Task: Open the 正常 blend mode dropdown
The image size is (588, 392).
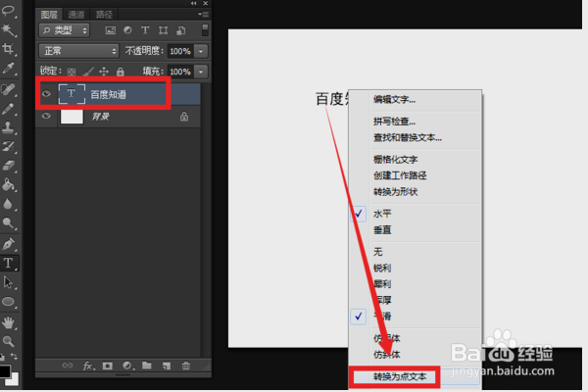Action: click(x=78, y=51)
